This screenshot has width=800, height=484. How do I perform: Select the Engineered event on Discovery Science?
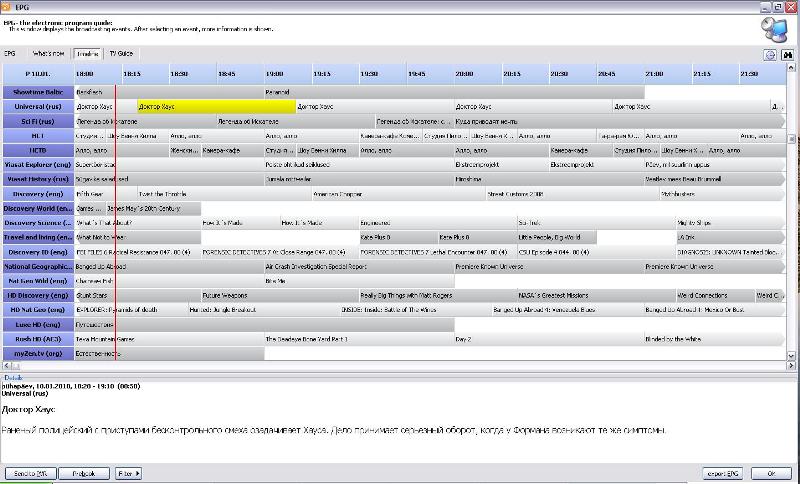438,223
